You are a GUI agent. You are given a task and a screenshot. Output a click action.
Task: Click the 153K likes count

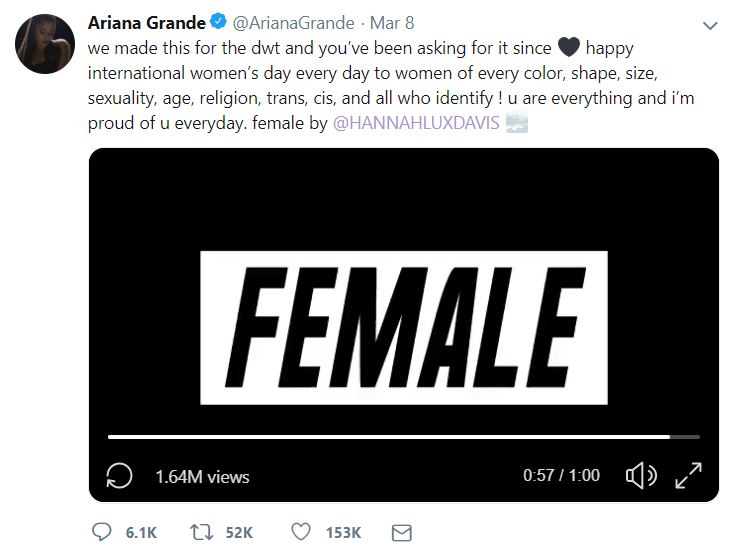coord(343,532)
